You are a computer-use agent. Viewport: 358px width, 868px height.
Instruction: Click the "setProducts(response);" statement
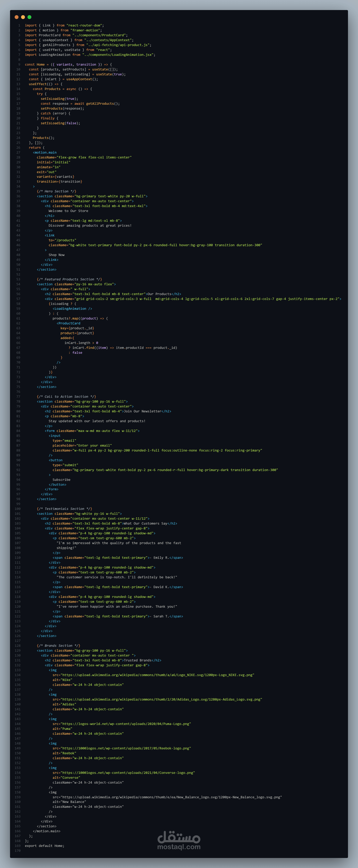tap(63, 109)
